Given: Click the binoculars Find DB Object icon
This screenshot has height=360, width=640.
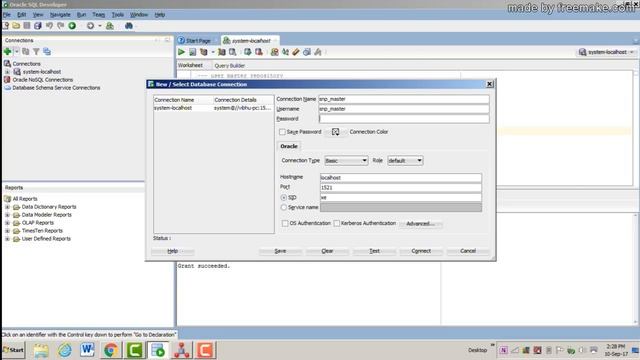Looking at the screenshot, I should tap(129, 26).
